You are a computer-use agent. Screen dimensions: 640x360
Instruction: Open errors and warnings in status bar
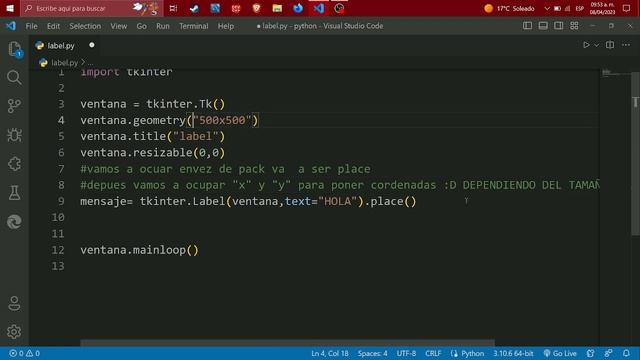point(24,353)
